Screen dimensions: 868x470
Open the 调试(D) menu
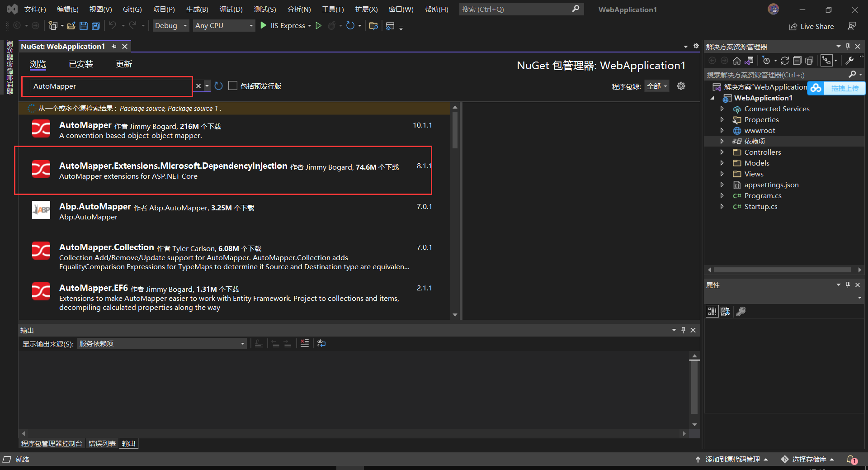click(x=231, y=9)
